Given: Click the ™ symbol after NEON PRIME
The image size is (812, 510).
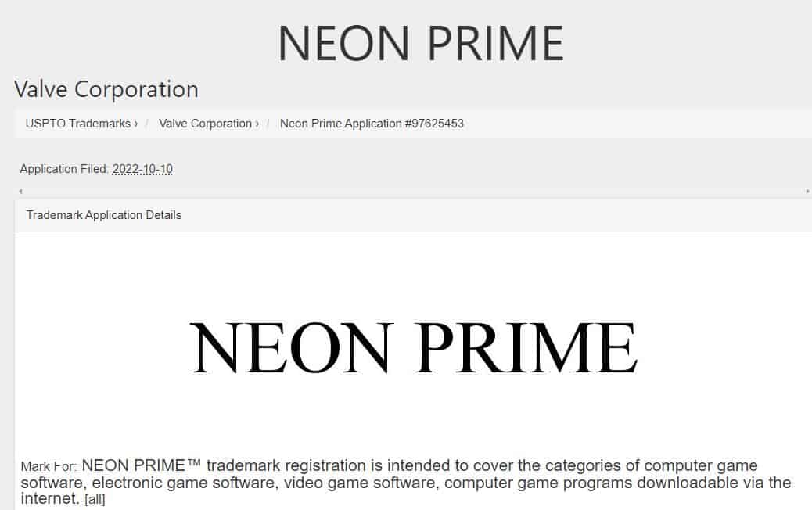Looking at the screenshot, I should pyautogui.click(x=194, y=463).
